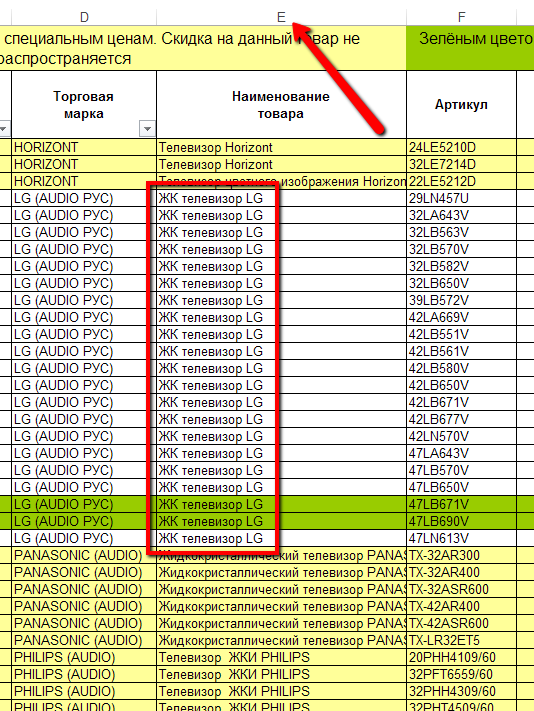
Task: Select the green cell 47LB690V
Action: tap(461, 521)
